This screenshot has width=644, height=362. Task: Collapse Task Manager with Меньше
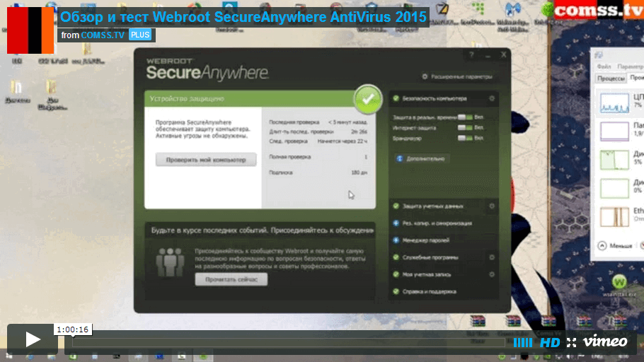[x=615, y=246]
